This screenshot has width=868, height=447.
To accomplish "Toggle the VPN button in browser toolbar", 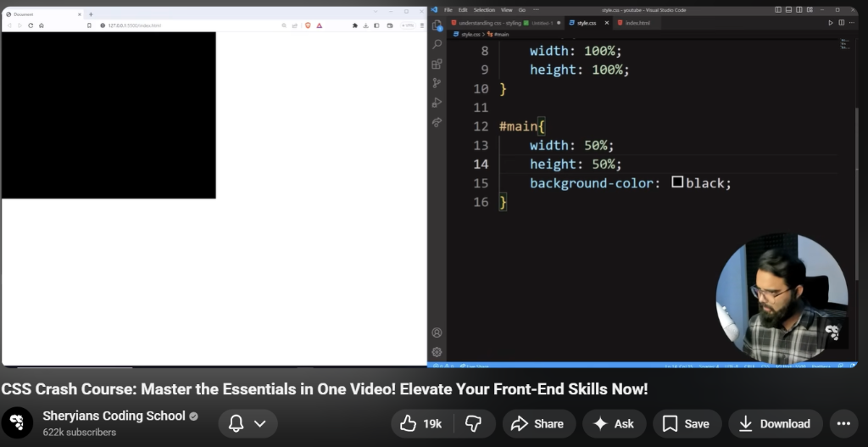I will (x=408, y=25).
